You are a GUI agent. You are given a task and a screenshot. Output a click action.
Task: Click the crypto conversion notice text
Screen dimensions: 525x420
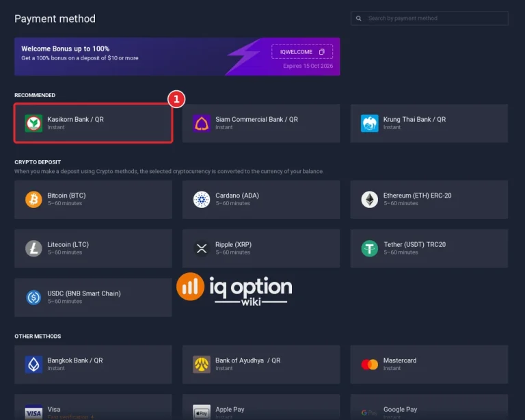point(169,171)
